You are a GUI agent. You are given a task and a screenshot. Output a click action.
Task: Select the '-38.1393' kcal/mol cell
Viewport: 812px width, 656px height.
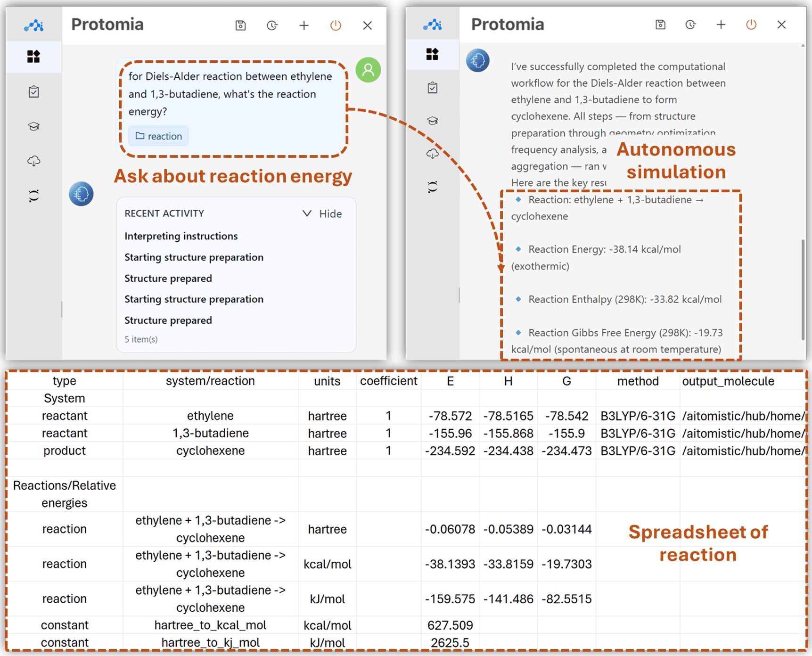click(450, 564)
